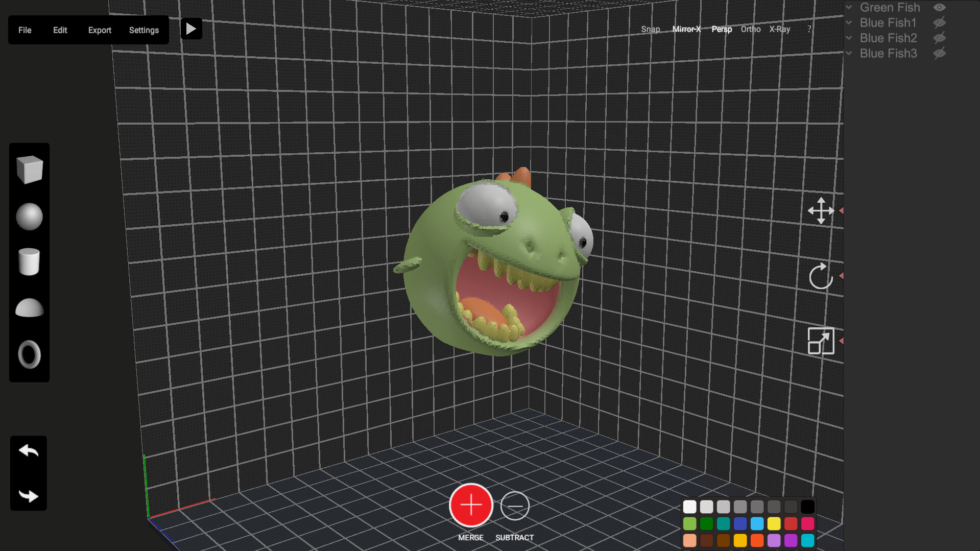
Task: Switch to Ortho projection
Action: coord(751,29)
